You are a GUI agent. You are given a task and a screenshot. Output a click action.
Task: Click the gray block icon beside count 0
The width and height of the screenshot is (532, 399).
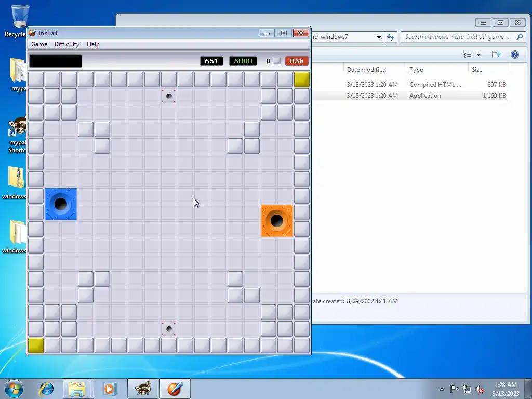coord(276,61)
